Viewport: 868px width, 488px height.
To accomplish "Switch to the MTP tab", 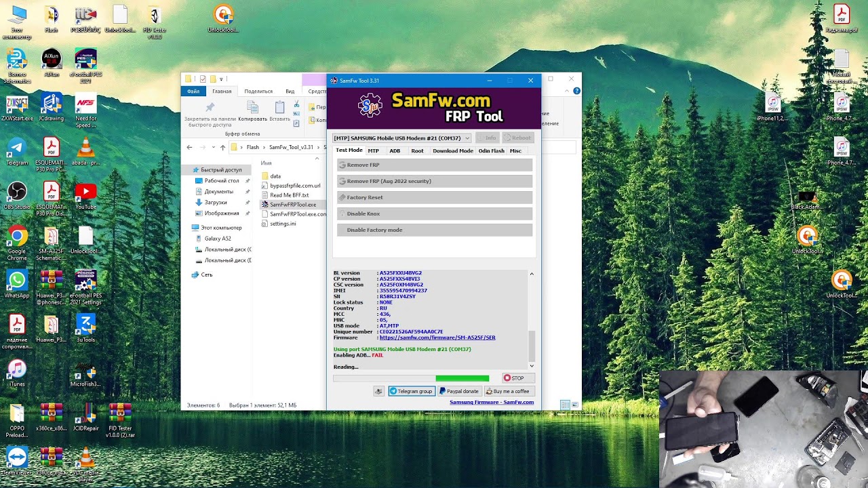I will (373, 150).
